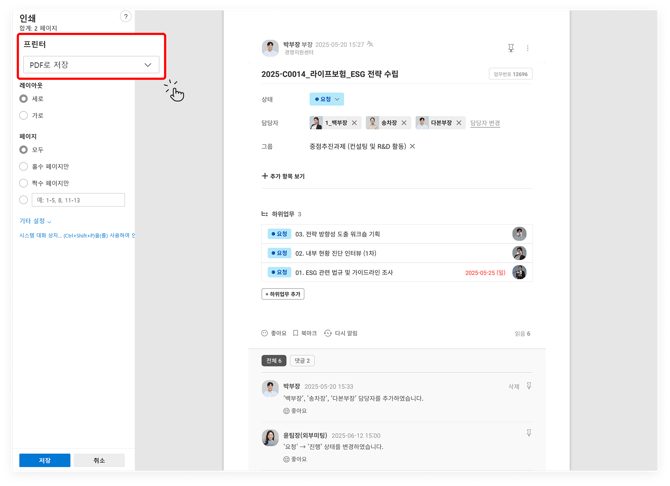670x486 pixels.
Task: Select the 가로 landscape layout option
Action: pyautogui.click(x=24, y=115)
